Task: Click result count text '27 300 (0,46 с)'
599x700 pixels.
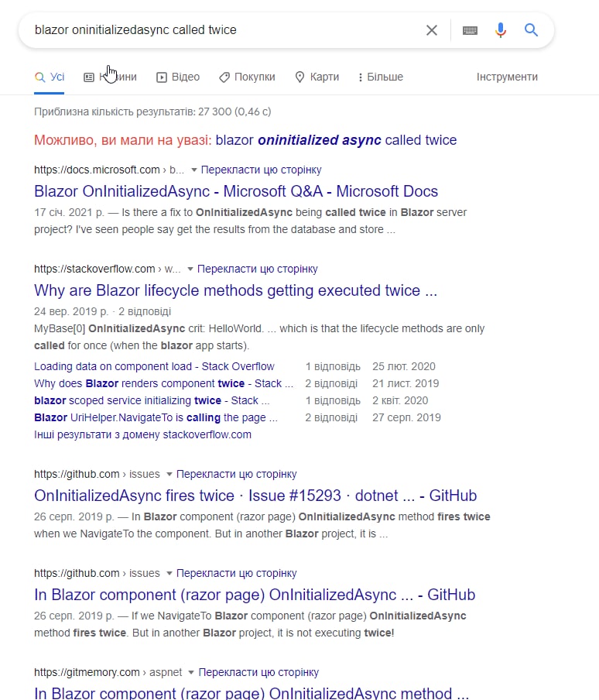Action: pos(234,112)
